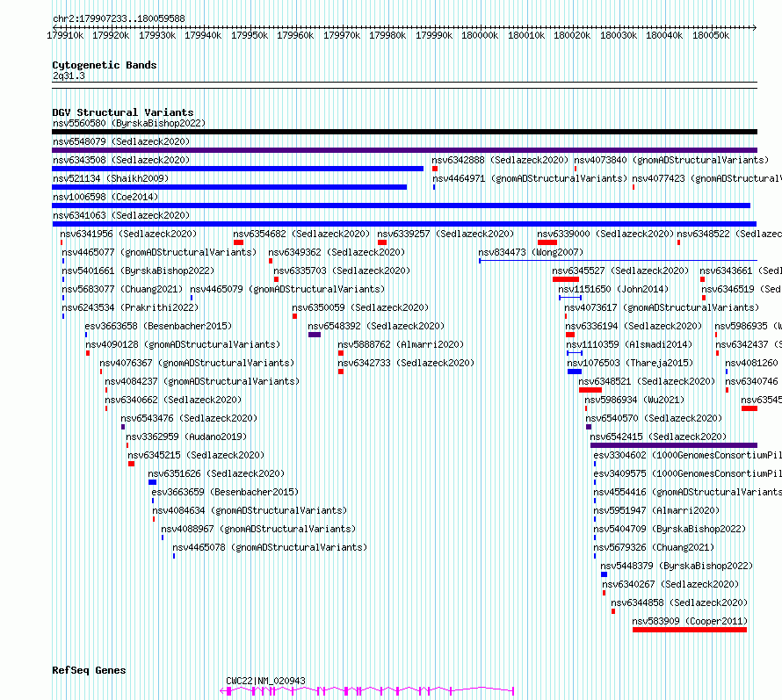Viewport: 782px width, 700px height.
Task: Click the blue nsv5448379 variant marker
Action: (604, 574)
